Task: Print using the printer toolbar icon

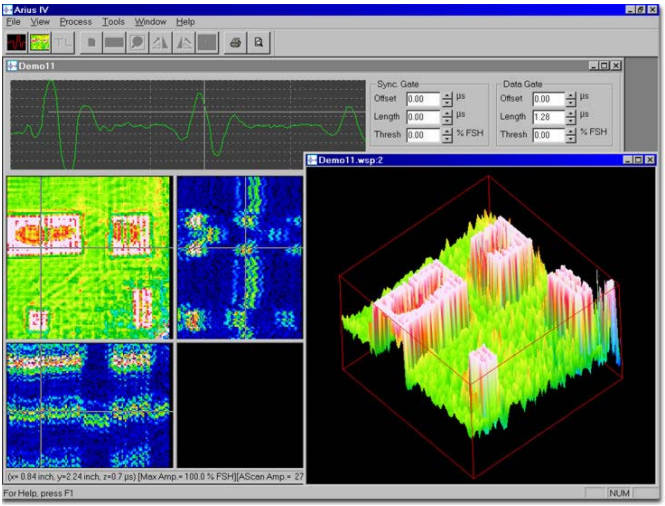Action: click(235, 42)
